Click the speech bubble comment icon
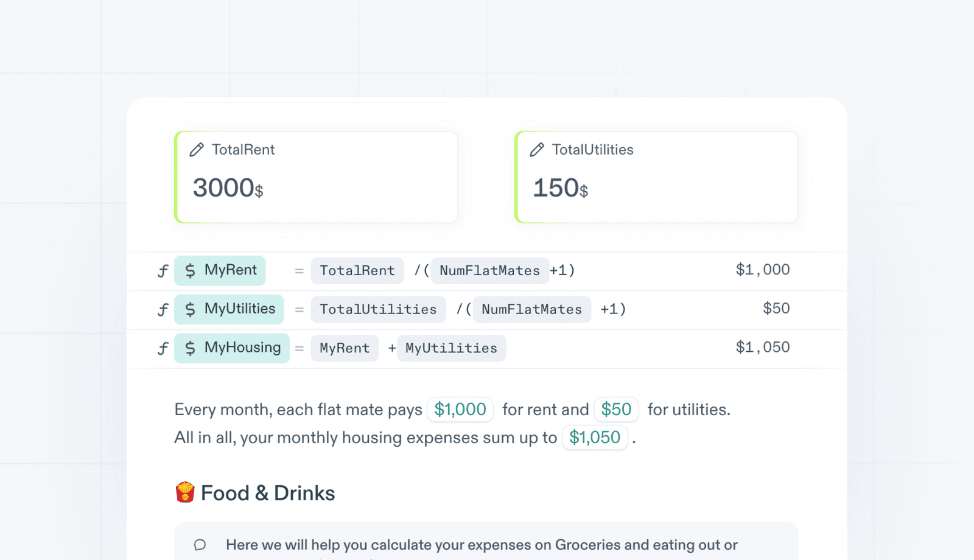This screenshot has width=974, height=560. (200, 545)
